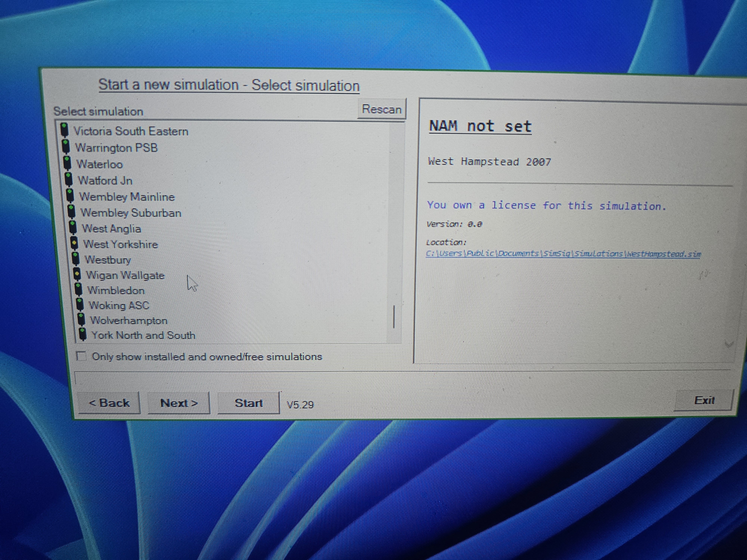Viewport: 747px width, 560px height.
Task: Click the Rescan button
Action: pyautogui.click(x=382, y=109)
